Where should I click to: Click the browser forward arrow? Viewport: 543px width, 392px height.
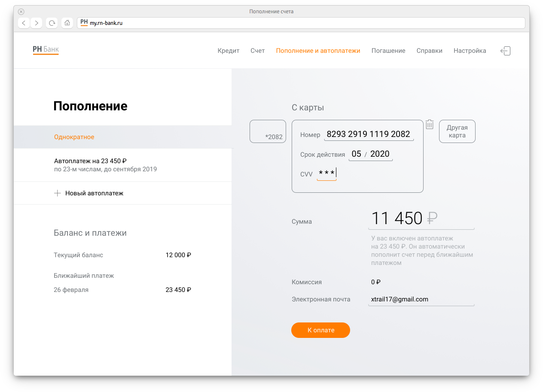point(37,23)
